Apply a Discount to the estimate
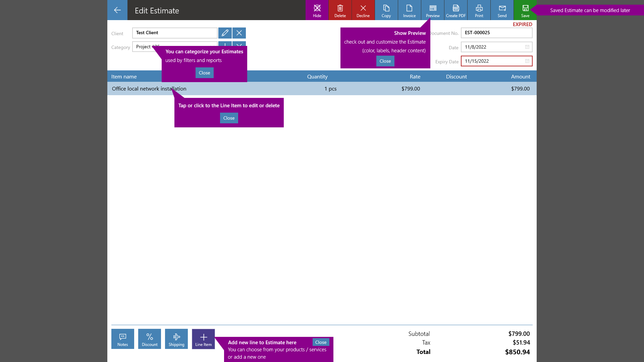 pyautogui.click(x=150, y=339)
